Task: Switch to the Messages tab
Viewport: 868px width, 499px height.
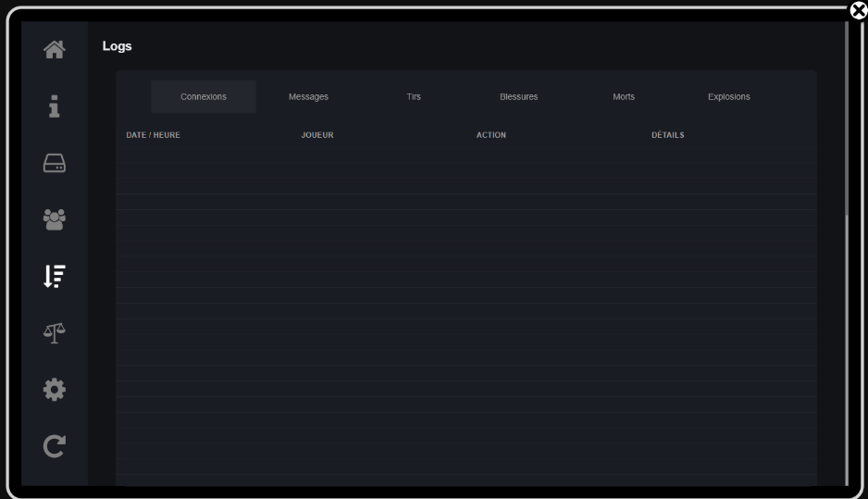Action: pyautogui.click(x=308, y=97)
